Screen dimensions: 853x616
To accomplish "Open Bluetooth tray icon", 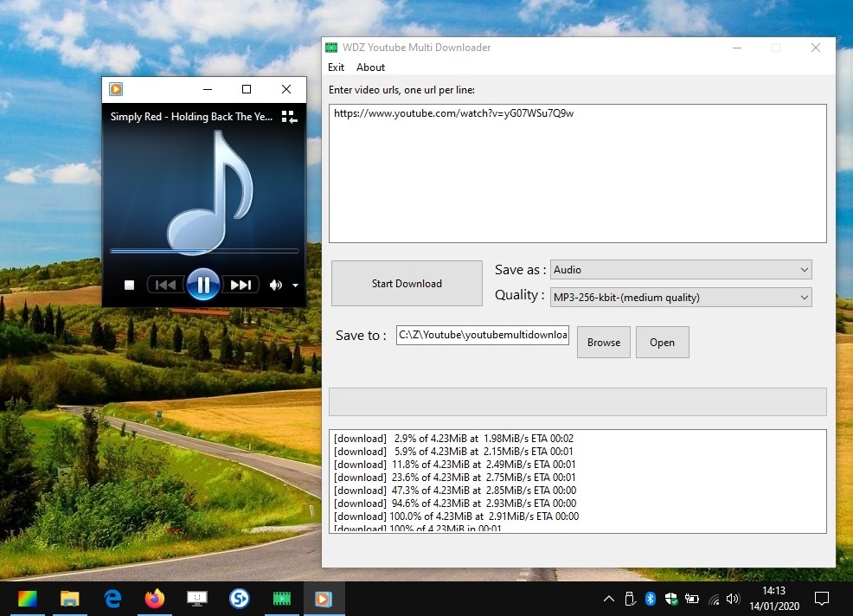I will coord(650,599).
